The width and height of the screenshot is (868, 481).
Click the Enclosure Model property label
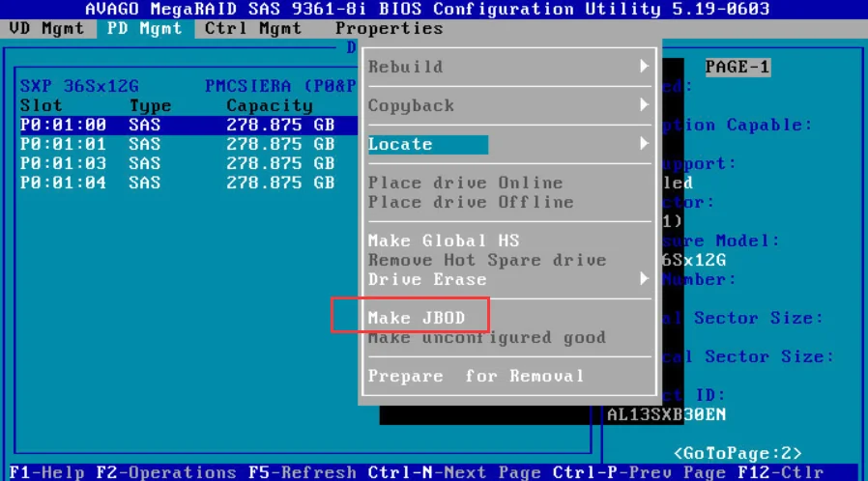(x=721, y=240)
